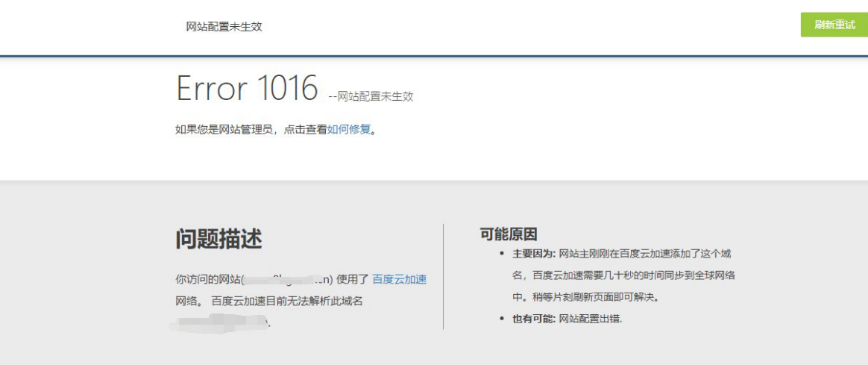Click the 也有可能: 网站配置出错 bullet

[567, 319]
